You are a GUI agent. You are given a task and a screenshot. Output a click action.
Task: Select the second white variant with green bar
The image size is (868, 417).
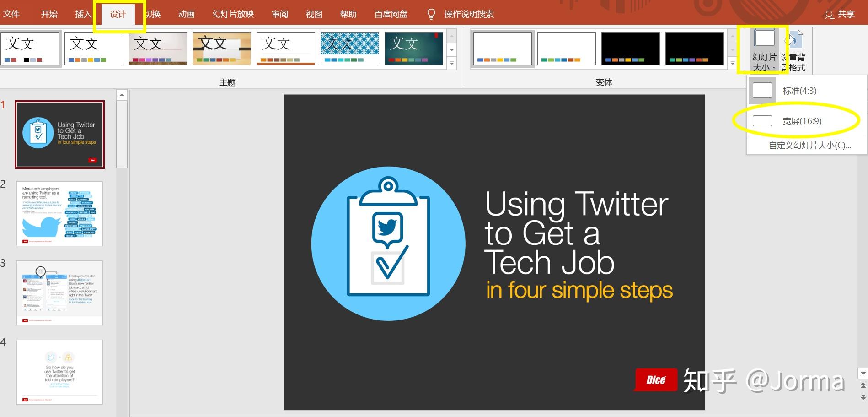[567, 49]
